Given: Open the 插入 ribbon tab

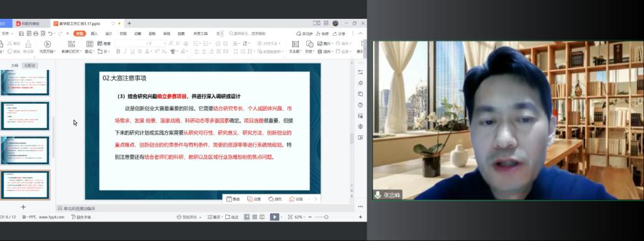Looking at the screenshot, I should pyautogui.click(x=94, y=34).
